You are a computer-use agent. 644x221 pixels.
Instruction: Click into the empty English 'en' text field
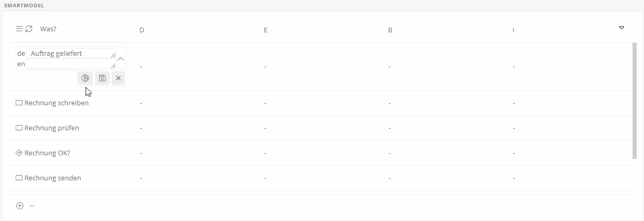(70, 64)
